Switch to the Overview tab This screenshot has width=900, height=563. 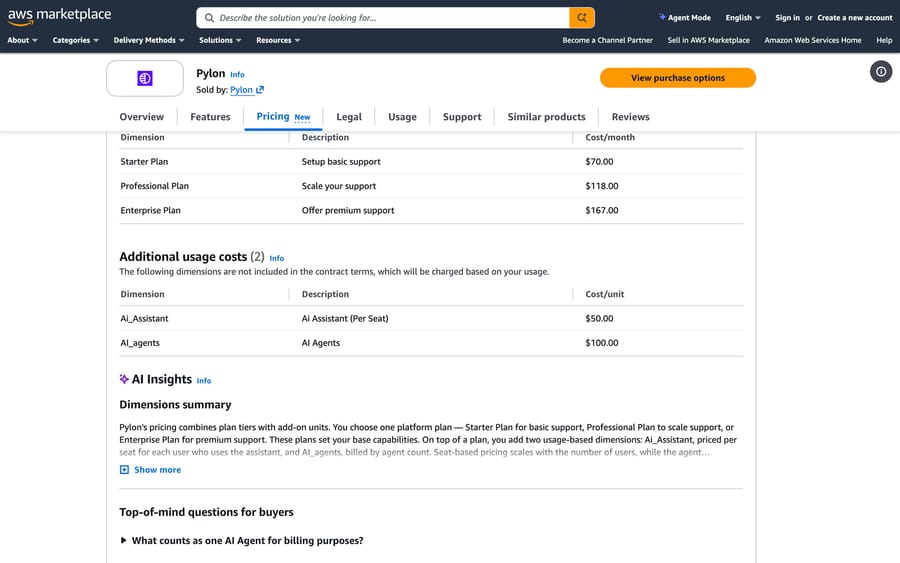(x=142, y=117)
